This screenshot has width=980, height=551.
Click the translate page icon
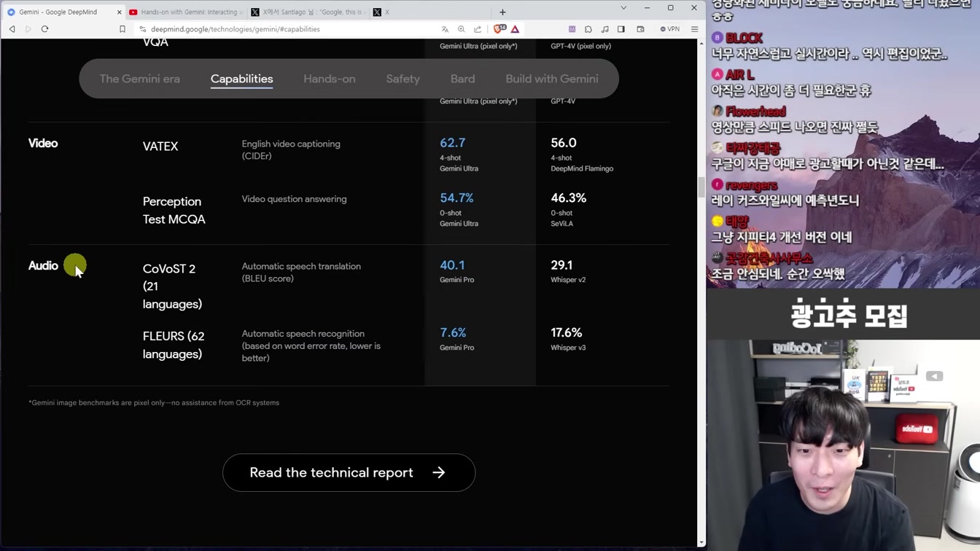click(x=445, y=29)
